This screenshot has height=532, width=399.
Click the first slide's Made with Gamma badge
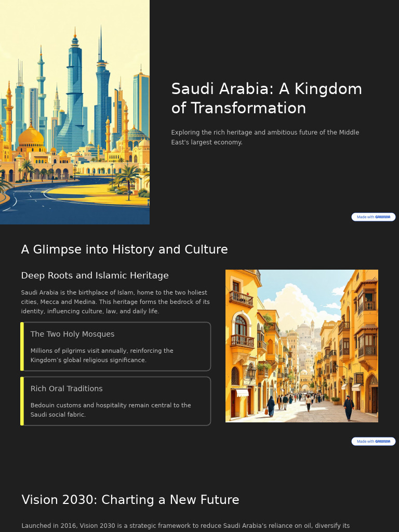pos(373,217)
